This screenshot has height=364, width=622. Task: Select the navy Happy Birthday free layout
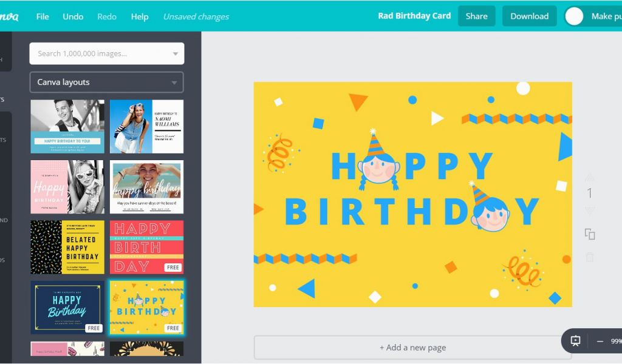click(67, 308)
